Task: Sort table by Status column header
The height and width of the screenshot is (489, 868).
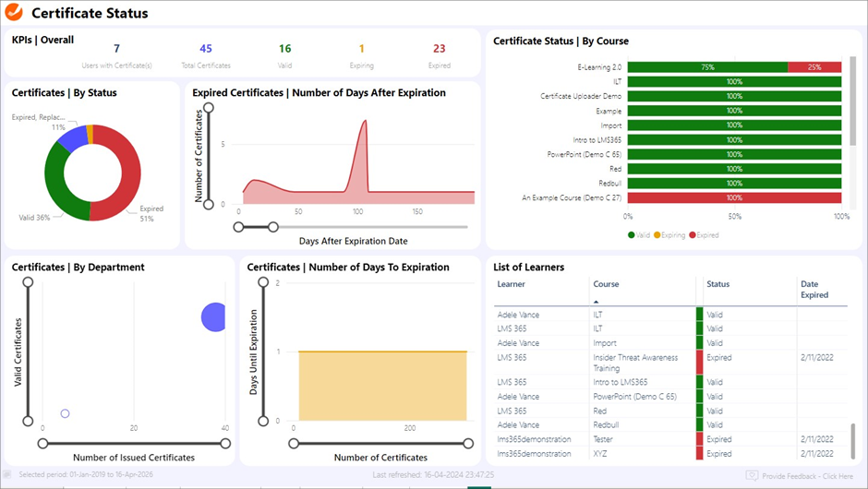Action: tap(718, 284)
